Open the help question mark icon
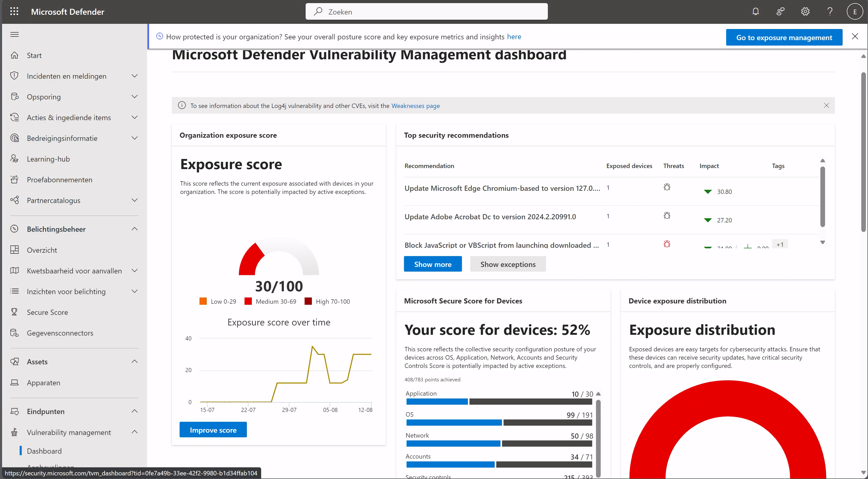 point(830,12)
